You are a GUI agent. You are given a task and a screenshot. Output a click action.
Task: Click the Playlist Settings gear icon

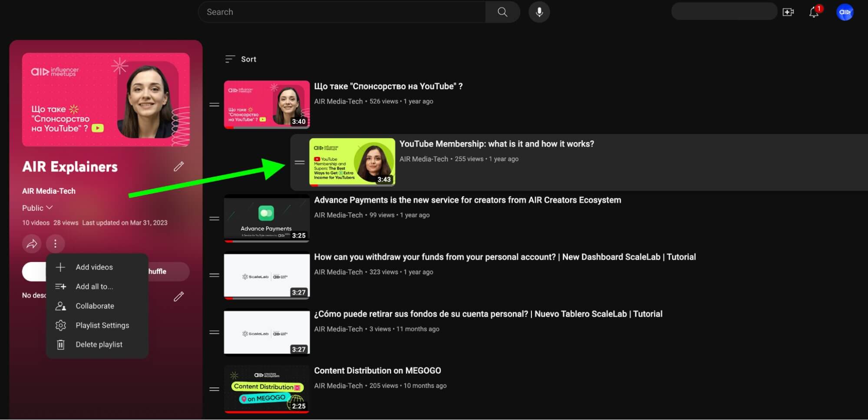click(x=60, y=325)
